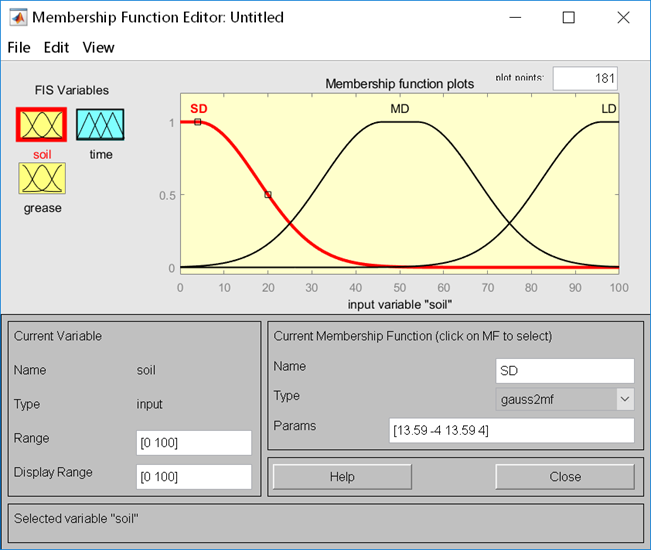
Task: Select the MD membership function label
Action: point(400,109)
